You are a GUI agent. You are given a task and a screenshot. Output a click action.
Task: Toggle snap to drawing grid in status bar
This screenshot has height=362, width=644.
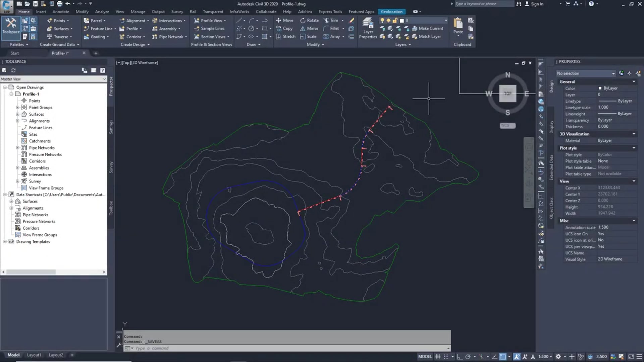click(447, 356)
